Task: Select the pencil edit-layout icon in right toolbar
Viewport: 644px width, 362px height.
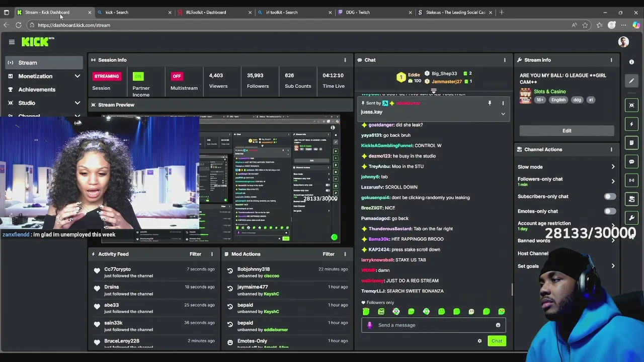Action: click(x=631, y=80)
